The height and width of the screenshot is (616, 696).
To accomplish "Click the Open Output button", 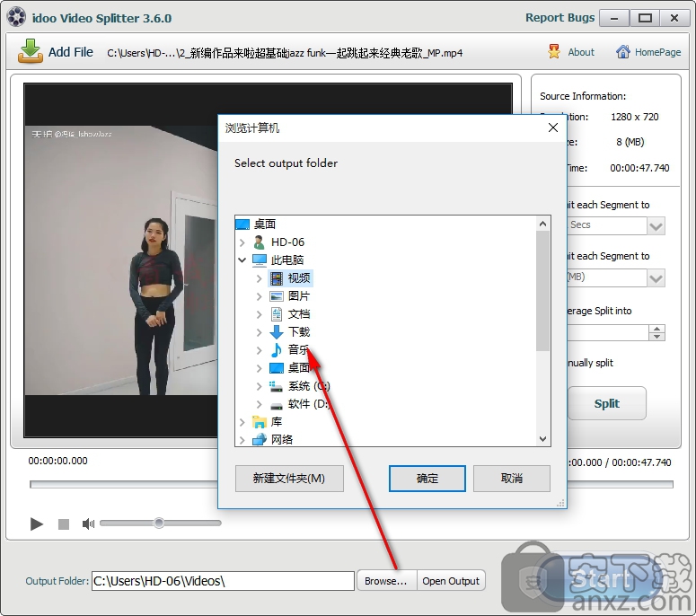I will pos(451,581).
